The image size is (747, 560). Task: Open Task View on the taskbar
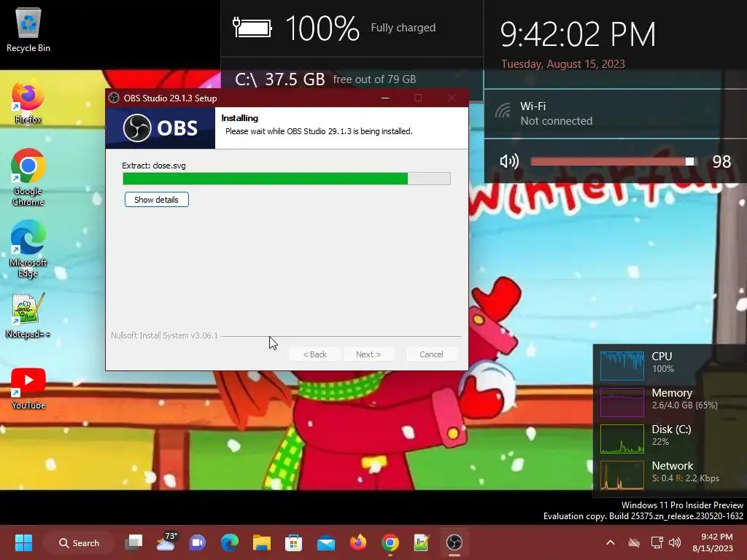tap(134, 542)
